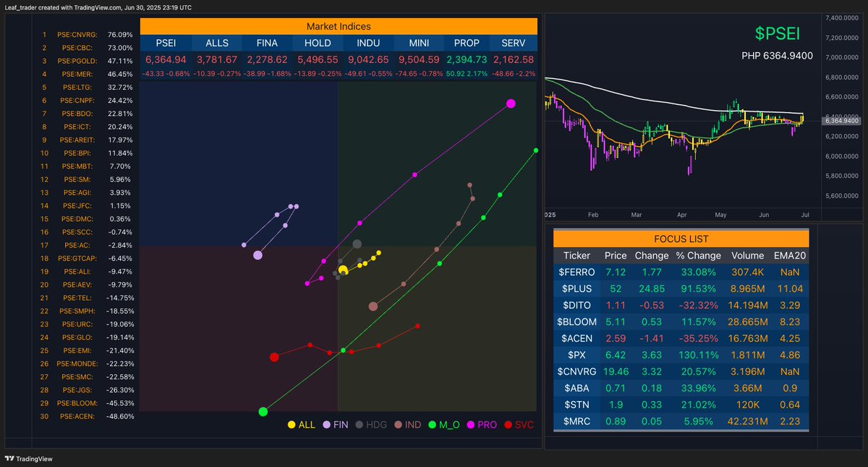Viewport: 868px width, 467px height.
Task: Click the % Change column header
Action: [698, 255]
